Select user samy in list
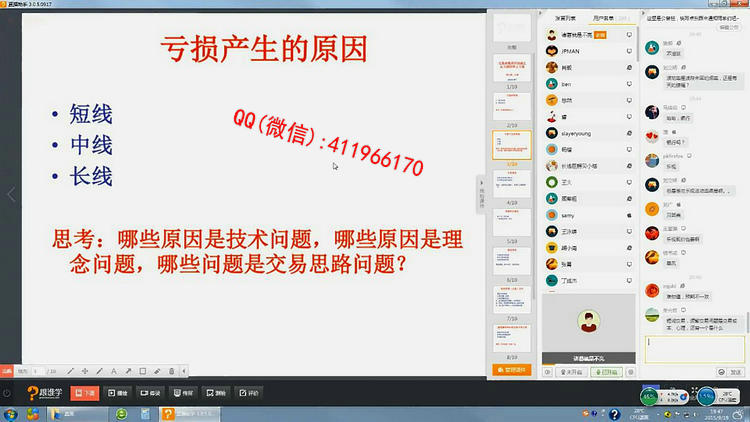The height and width of the screenshot is (422, 750). tap(589, 216)
